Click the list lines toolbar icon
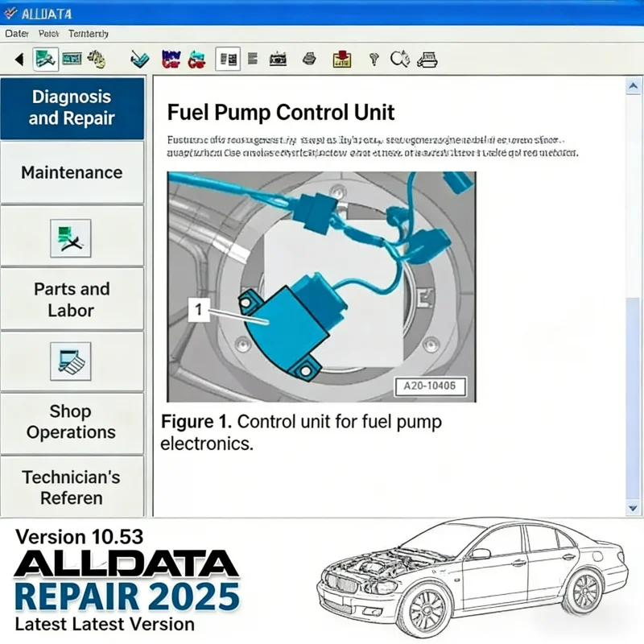 [253, 59]
